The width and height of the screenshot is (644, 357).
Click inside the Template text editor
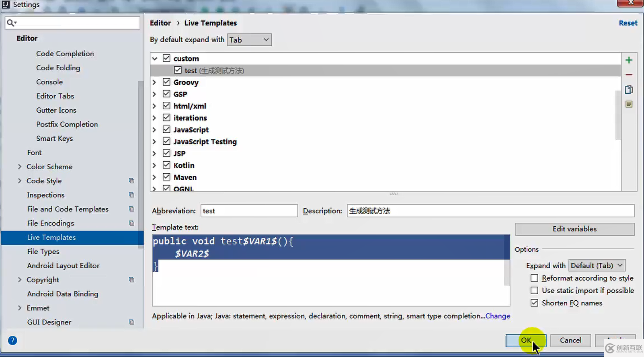click(331, 270)
